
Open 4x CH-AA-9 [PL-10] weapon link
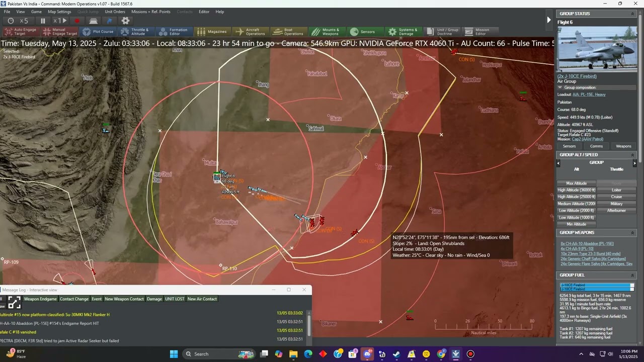point(577,249)
